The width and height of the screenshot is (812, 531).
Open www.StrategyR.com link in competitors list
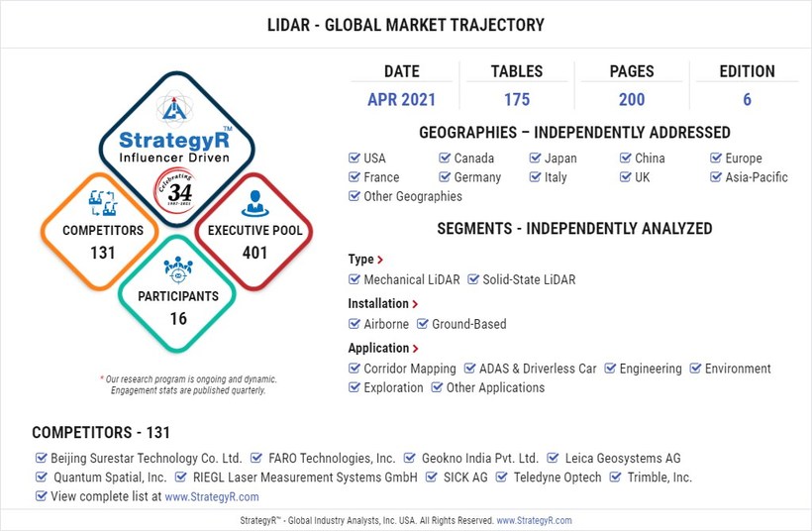212,496
